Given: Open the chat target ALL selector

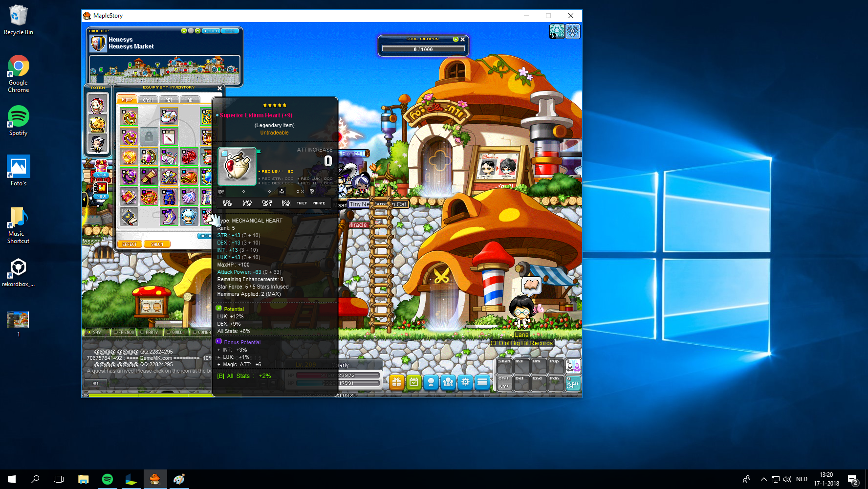Looking at the screenshot, I should pyautogui.click(x=96, y=383).
